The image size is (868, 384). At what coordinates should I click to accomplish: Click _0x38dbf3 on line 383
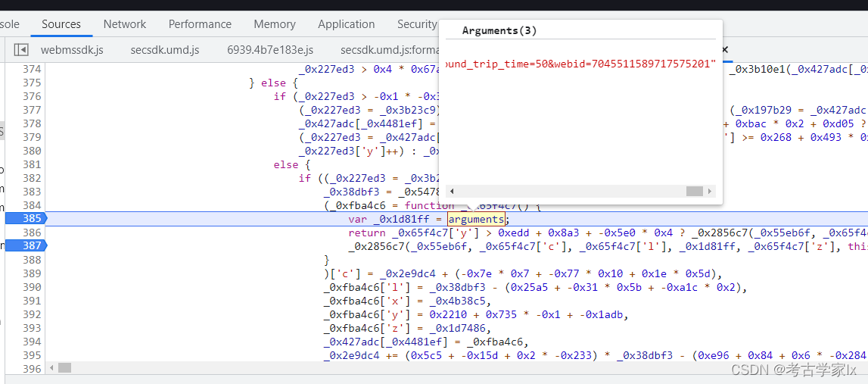tap(352, 191)
